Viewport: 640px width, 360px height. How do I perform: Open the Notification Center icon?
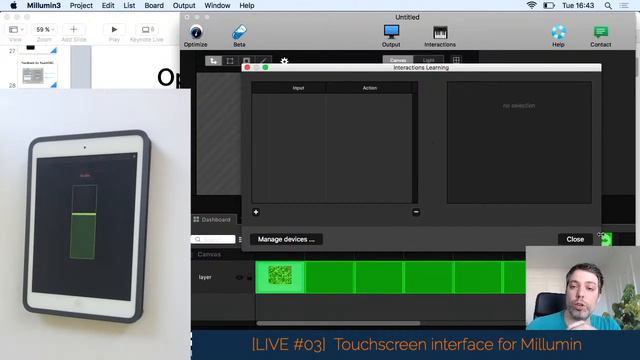pyautogui.click(x=624, y=5)
